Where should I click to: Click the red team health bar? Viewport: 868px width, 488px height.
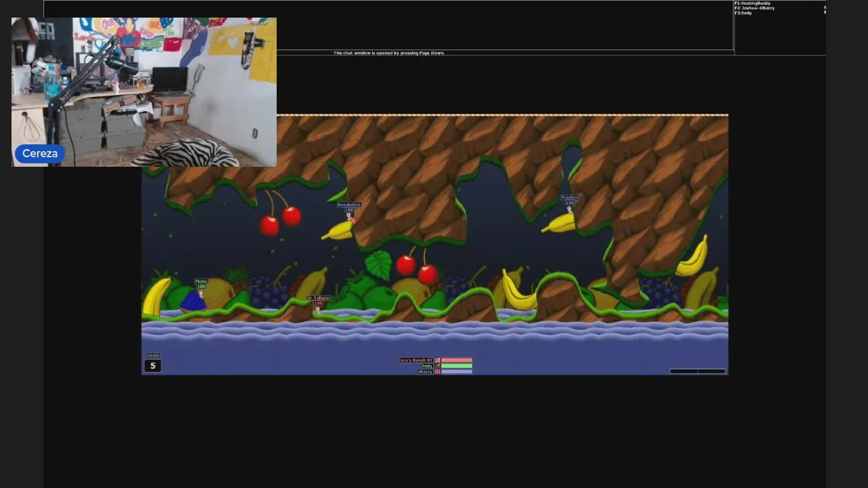(x=456, y=360)
